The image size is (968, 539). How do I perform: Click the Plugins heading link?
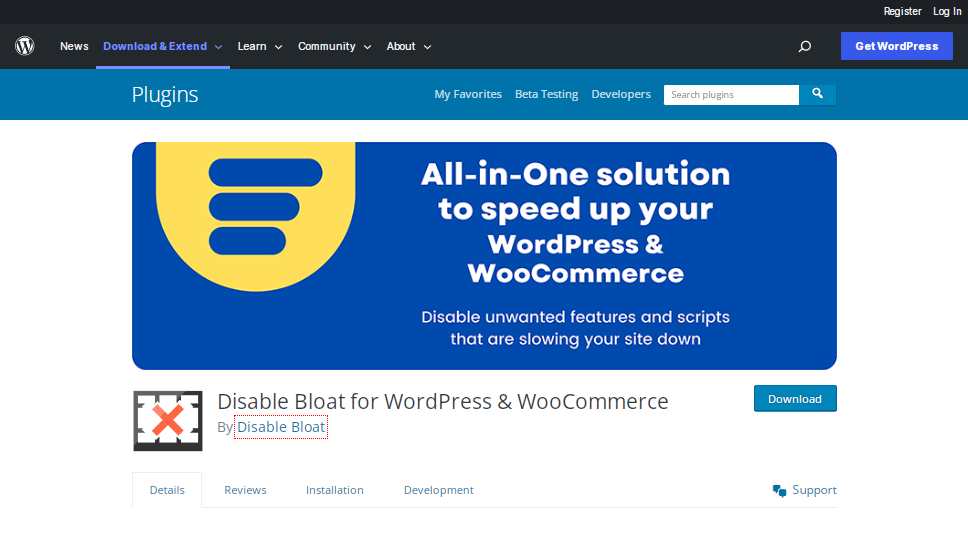point(165,94)
